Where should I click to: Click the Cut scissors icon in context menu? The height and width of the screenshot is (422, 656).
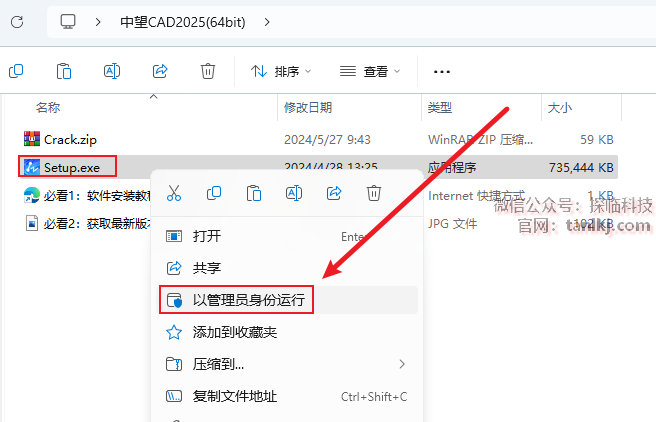(x=174, y=193)
